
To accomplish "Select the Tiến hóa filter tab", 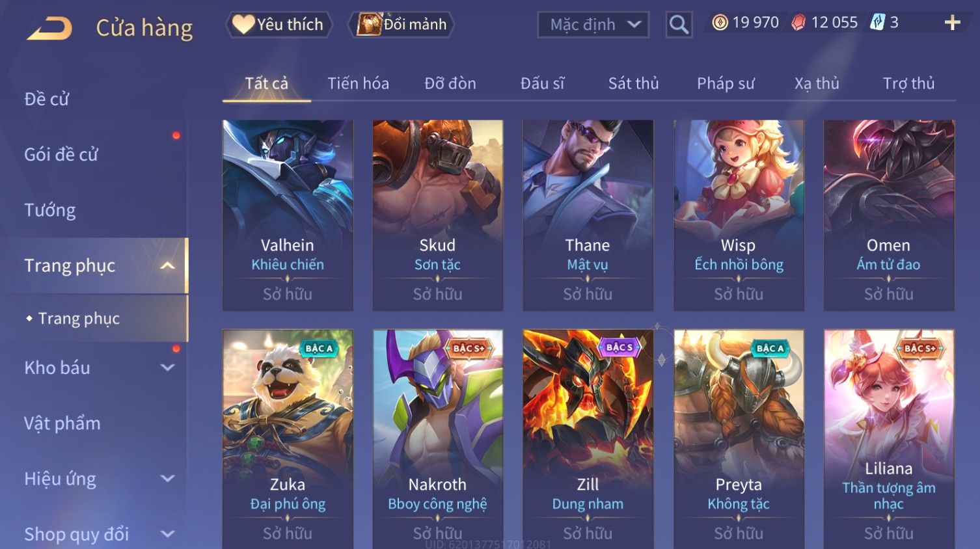I will tap(358, 83).
